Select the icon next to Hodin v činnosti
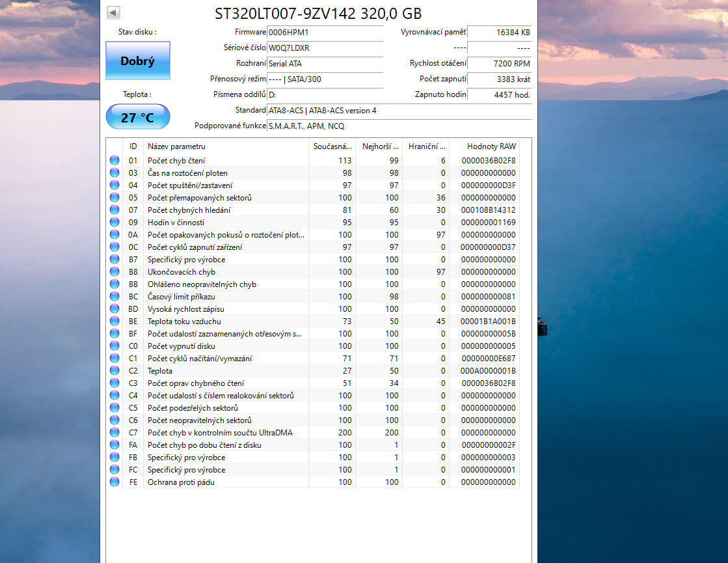 [x=114, y=223]
